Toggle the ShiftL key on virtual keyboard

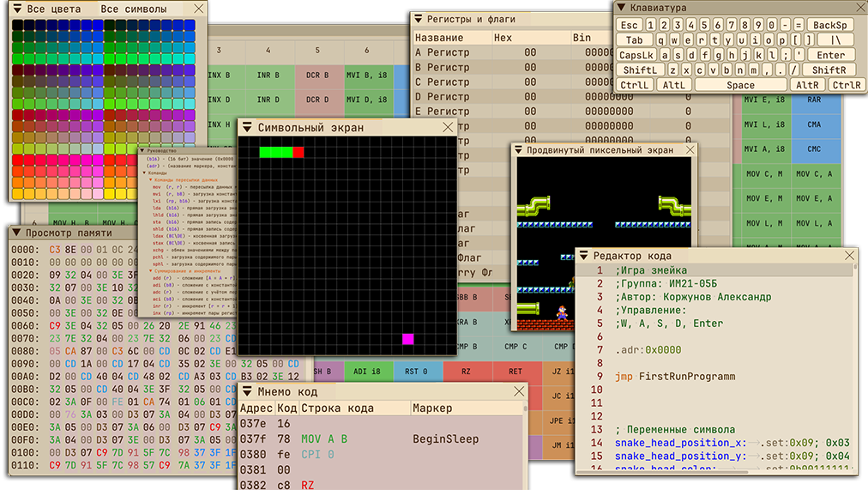click(640, 70)
